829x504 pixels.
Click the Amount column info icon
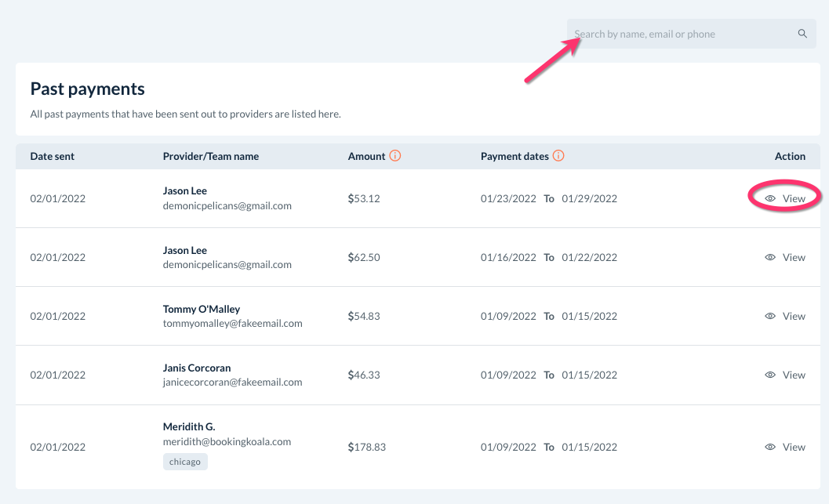click(x=395, y=156)
